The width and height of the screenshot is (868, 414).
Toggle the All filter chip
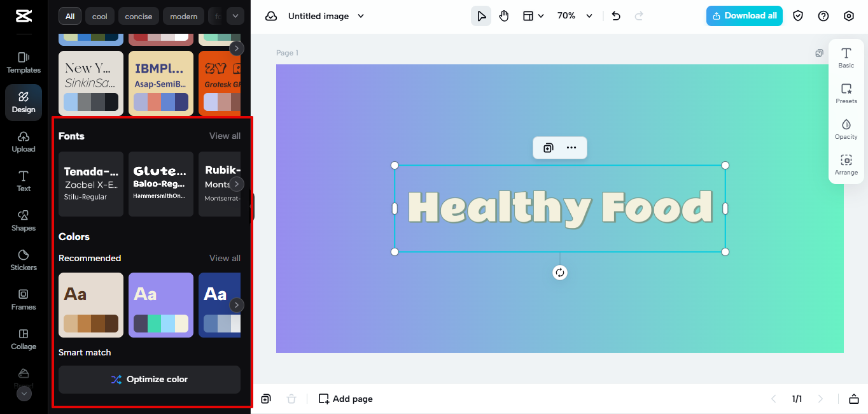(71, 16)
